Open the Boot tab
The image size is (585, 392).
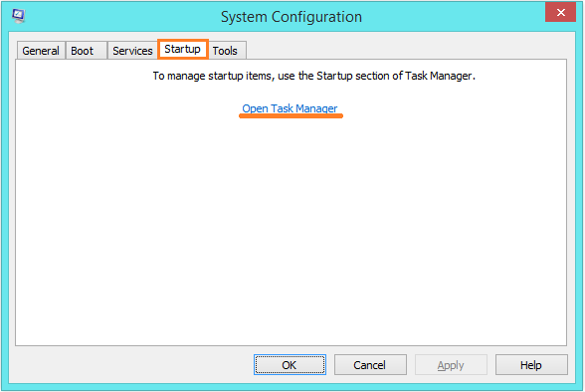pos(82,51)
